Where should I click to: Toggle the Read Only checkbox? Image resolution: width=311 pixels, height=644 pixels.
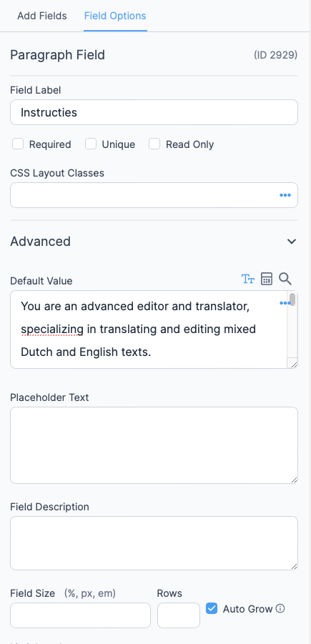coord(154,144)
